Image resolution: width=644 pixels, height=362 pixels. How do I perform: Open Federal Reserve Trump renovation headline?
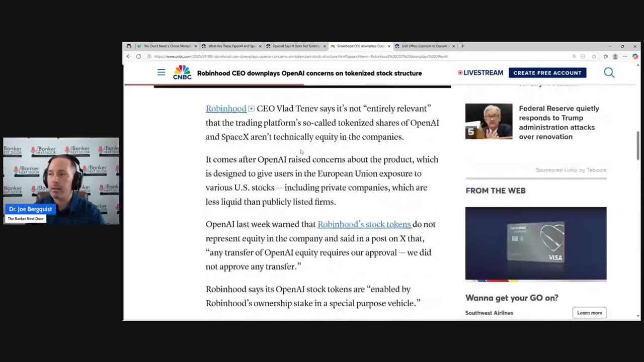[559, 122]
